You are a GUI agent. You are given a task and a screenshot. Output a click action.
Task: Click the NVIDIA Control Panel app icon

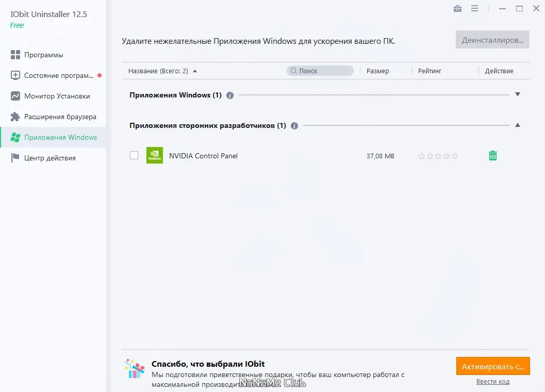(x=155, y=155)
